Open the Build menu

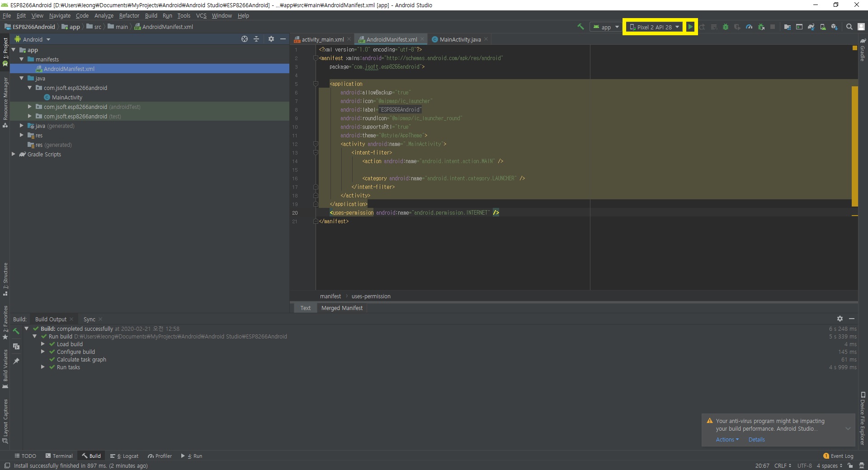click(151, 15)
